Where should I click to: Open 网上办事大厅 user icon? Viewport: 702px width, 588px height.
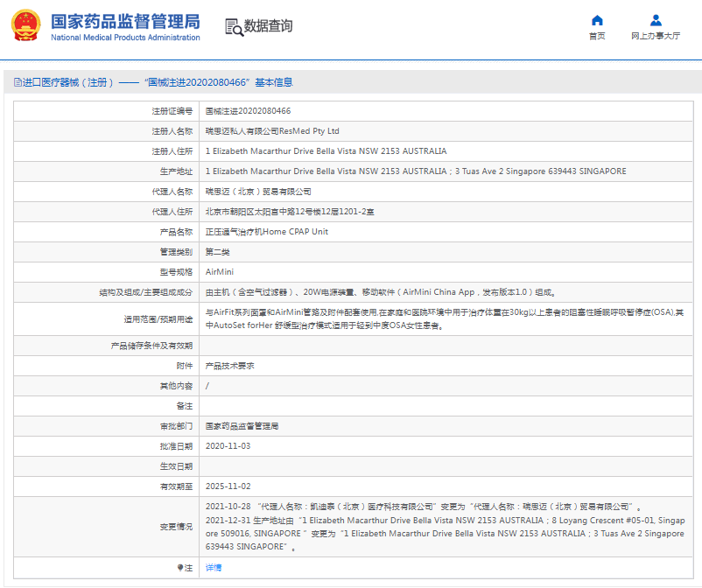point(656,21)
